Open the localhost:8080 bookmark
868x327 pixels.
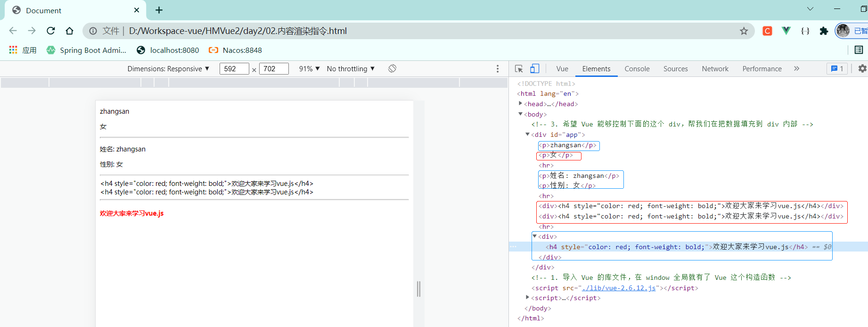[168, 50]
